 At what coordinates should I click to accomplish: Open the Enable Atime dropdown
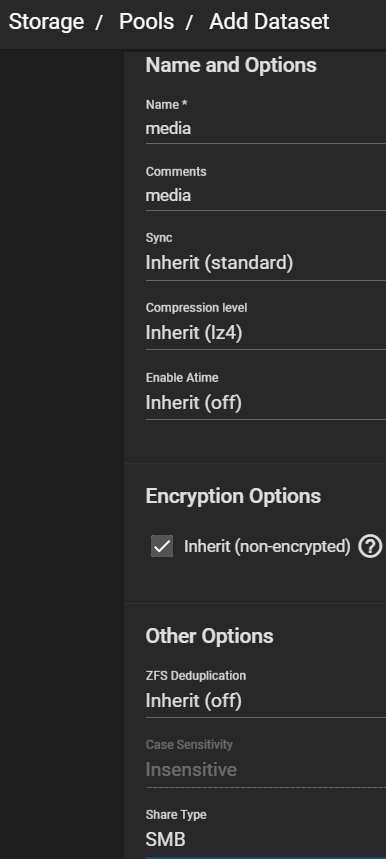tap(266, 403)
